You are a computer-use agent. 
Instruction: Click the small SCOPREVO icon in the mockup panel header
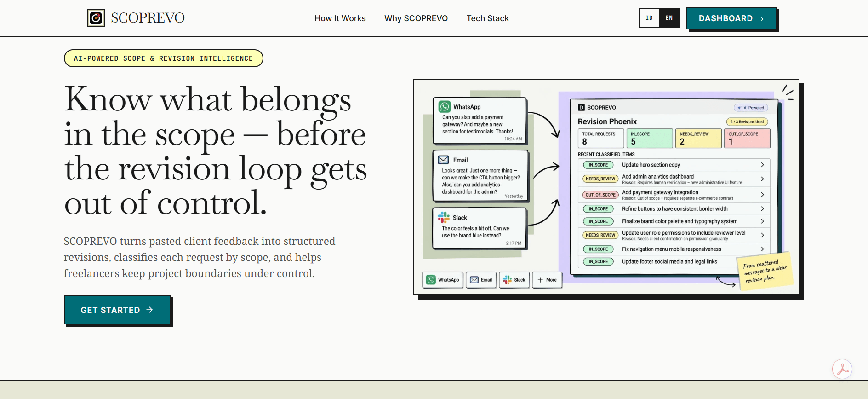point(582,107)
